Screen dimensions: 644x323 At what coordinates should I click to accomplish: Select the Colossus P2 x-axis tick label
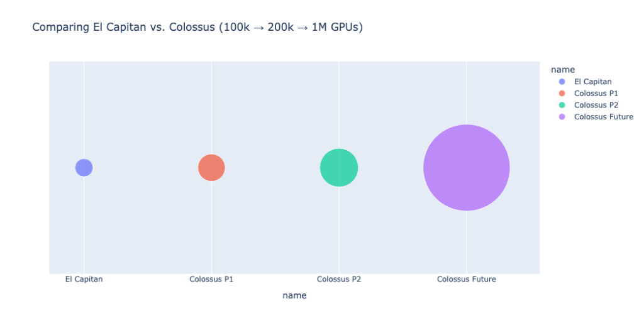click(x=339, y=279)
